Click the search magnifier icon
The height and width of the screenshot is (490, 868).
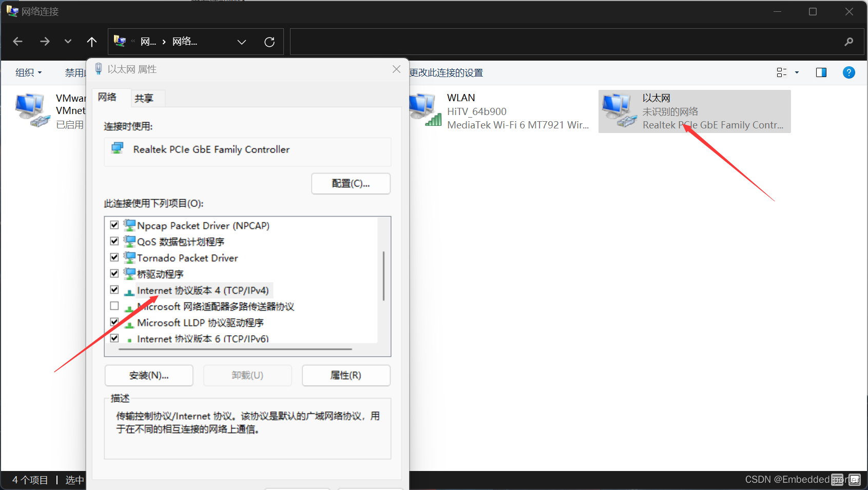coord(849,42)
